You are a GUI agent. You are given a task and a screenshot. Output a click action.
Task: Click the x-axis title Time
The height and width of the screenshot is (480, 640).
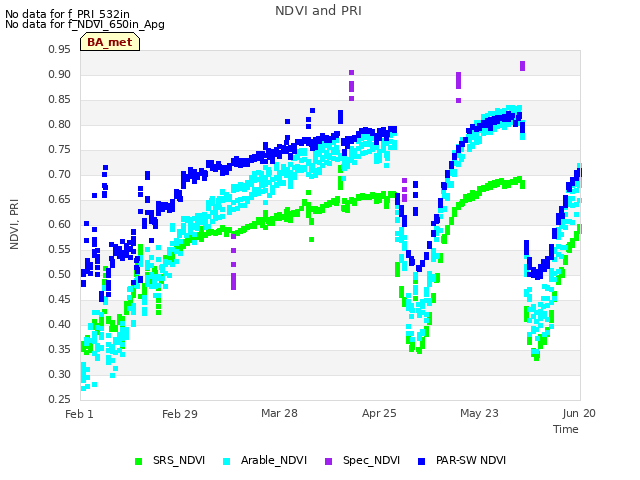pos(566,429)
